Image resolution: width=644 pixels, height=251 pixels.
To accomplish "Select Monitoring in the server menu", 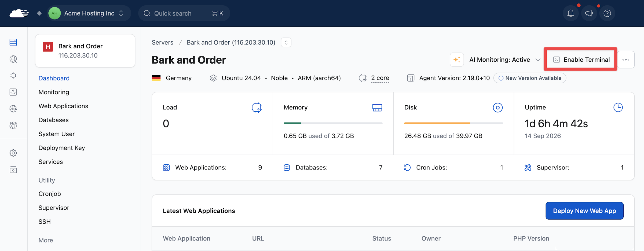I will point(54,92).
